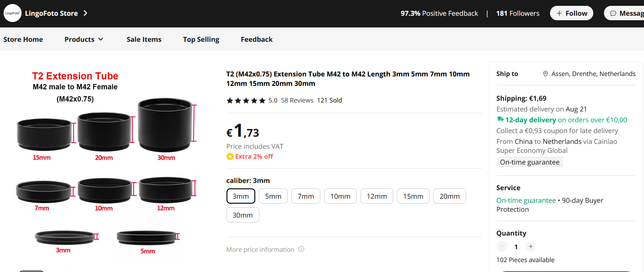
Task: Increase quantity with the plus icon
Action: 531,246
